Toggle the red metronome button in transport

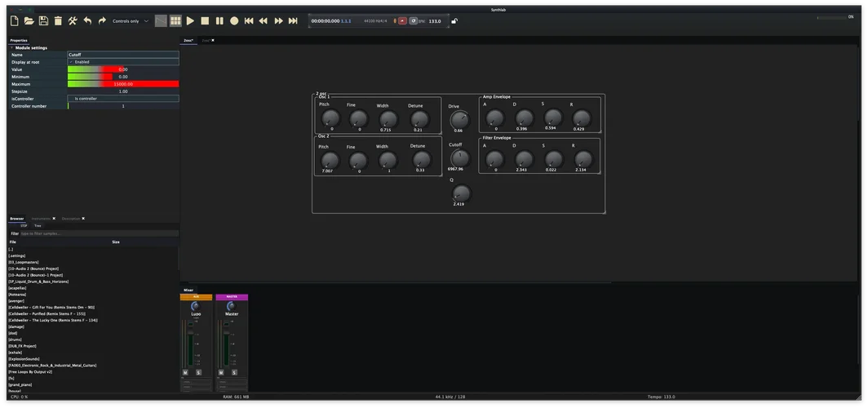(402, 21)
